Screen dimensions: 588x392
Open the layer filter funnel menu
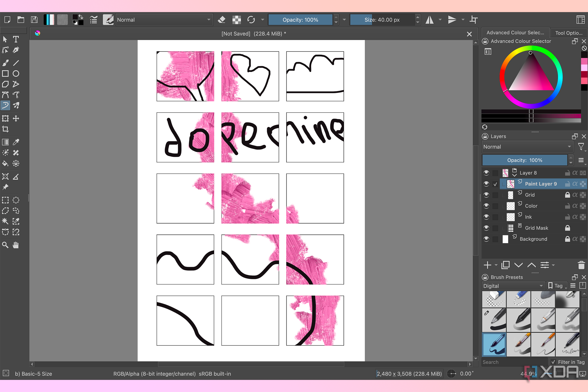coord(581,147)
